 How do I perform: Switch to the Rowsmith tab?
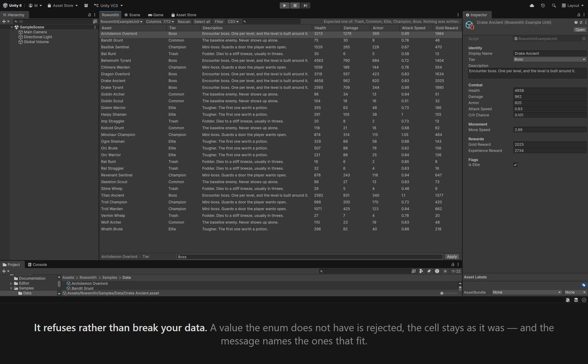click(110, 15)
